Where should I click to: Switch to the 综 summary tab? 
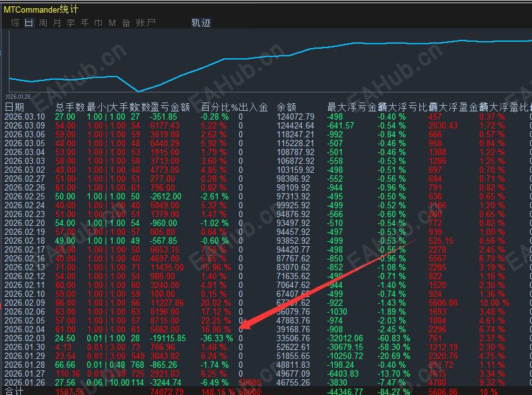click(15, 23)
